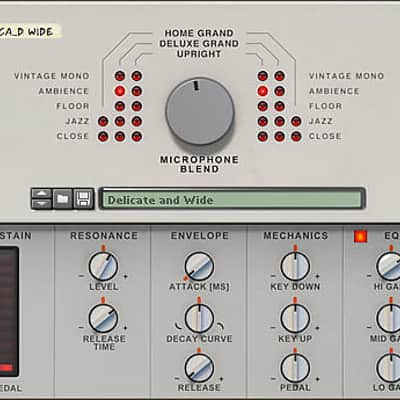Screen dimensions: 400x400
Task: Open the patch browser folder icon
Action: 63,199
